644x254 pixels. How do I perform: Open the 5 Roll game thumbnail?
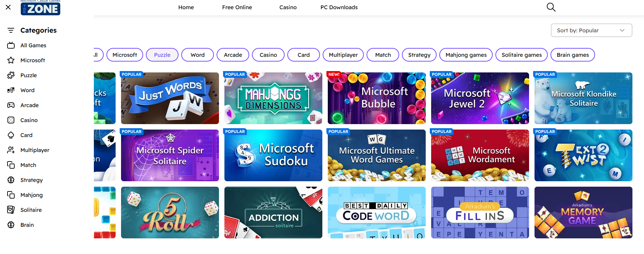pos(170,213)
